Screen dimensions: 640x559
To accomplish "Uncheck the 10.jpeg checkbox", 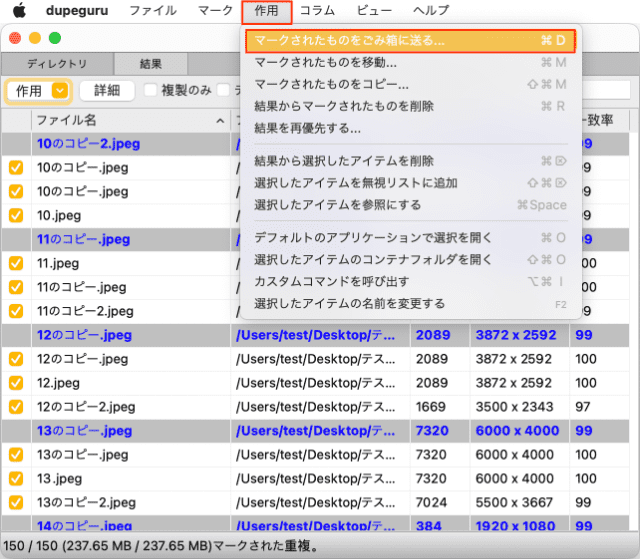I will click(16, 215).
